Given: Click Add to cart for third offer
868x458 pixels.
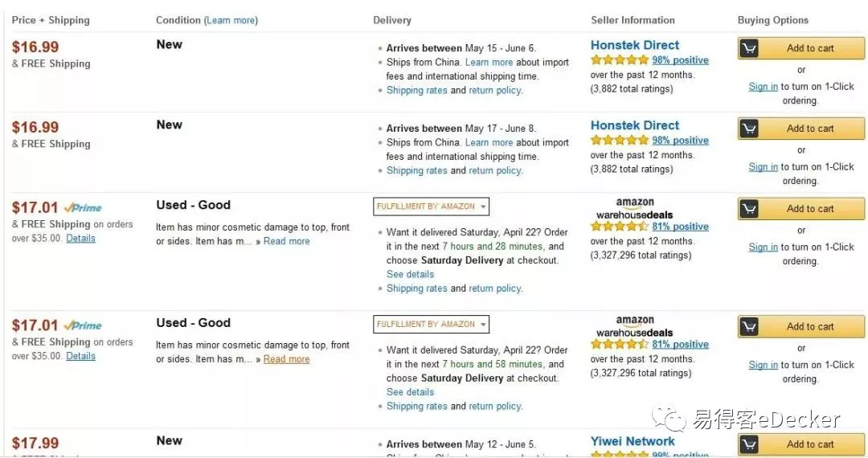Looking at the screenshot, I should click(810, 209).
